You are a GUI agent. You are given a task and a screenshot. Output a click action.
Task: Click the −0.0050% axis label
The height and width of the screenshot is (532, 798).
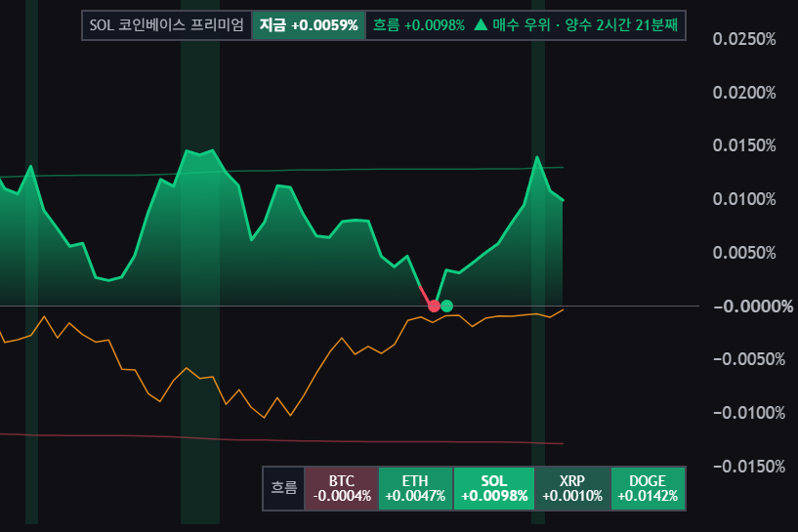click(749, 359)
